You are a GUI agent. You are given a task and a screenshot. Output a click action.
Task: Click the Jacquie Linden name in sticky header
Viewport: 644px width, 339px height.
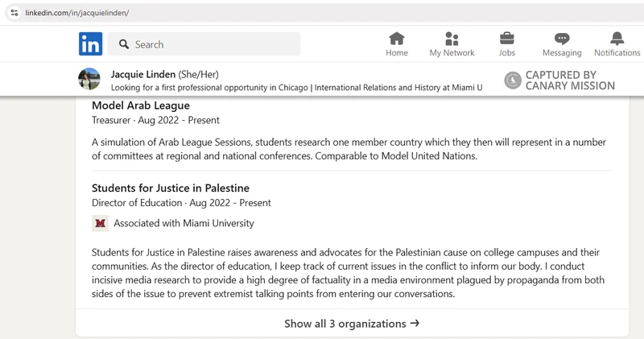(143, 74)
